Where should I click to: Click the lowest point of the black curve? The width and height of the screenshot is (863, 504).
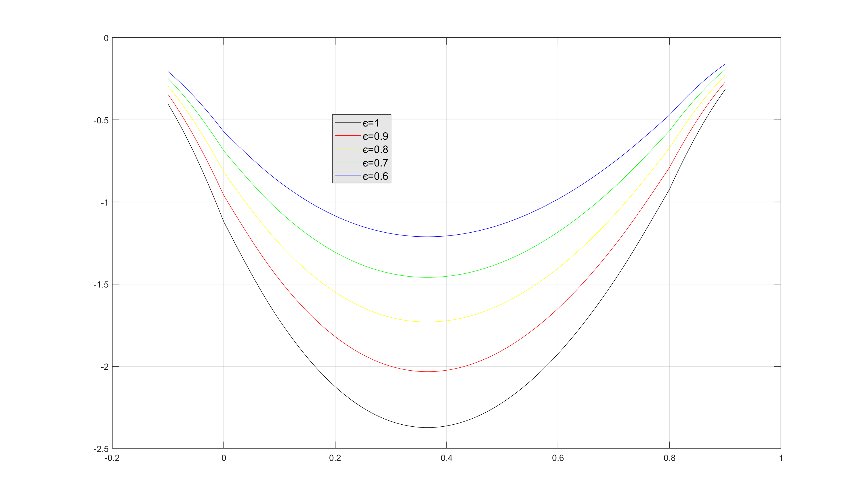pyautogui.click(x=427, y=427)
